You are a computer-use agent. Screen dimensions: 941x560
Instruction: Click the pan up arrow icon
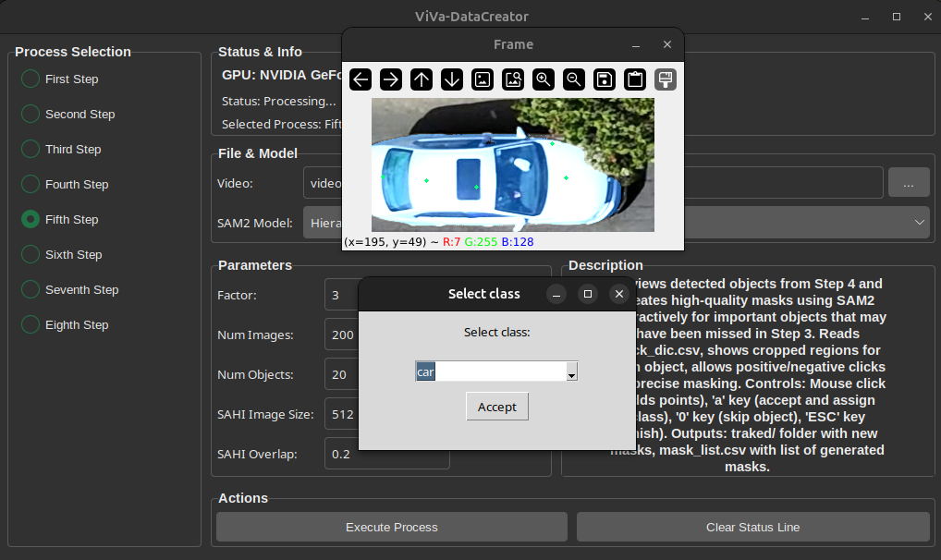click(x=422, y=79)
